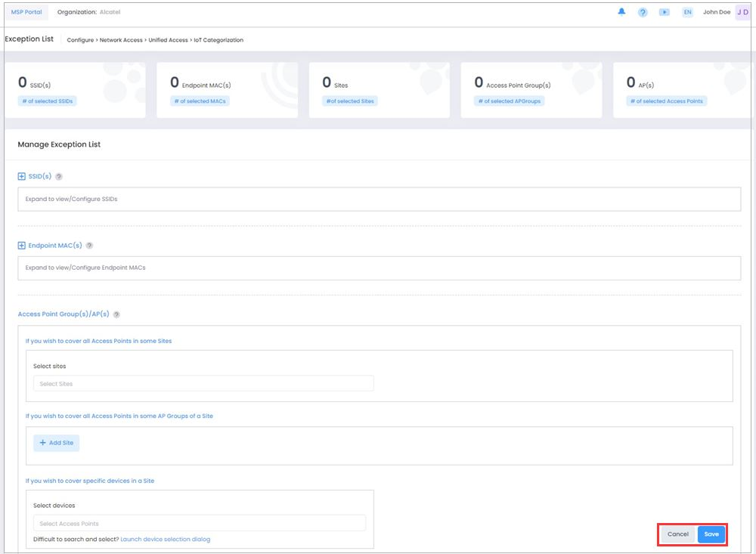Open the JD user avatar menu
This screenshot has width=756, height=554.
click(742, 13)
